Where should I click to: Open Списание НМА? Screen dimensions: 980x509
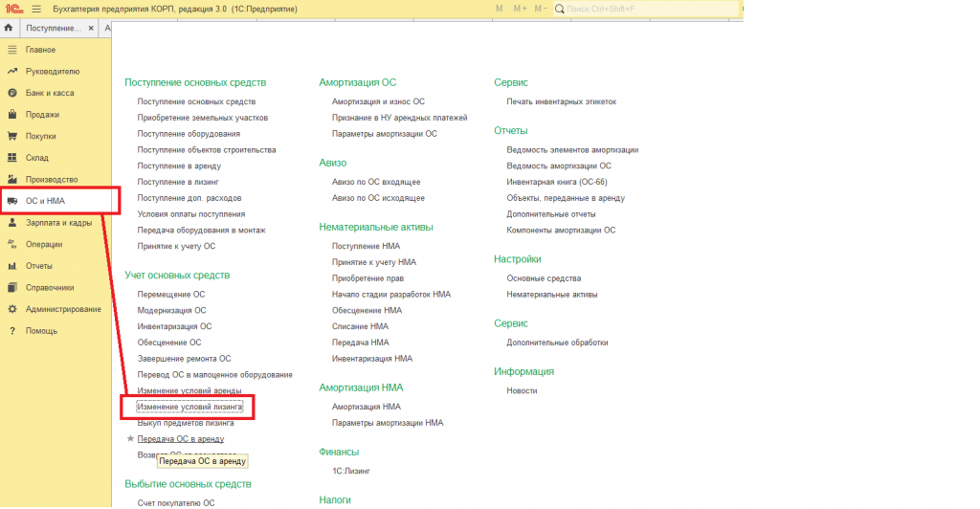click(x=360, y=326)
